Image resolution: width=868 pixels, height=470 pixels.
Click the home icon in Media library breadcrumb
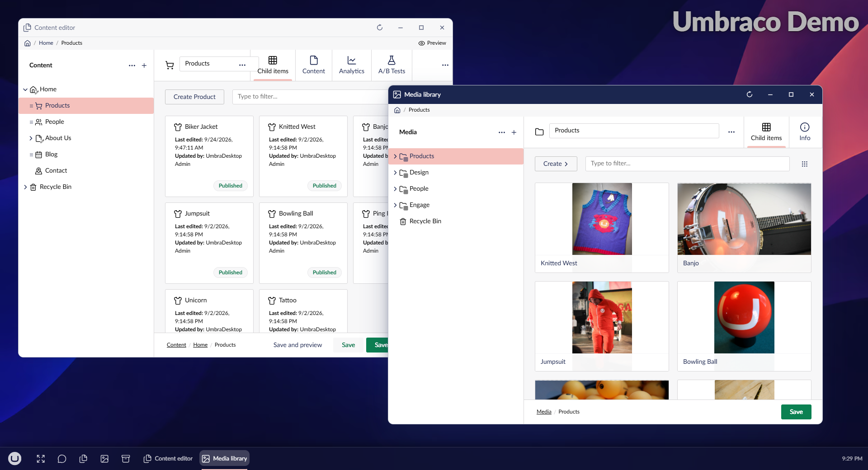pyautogui.click(x=397, y=110)
